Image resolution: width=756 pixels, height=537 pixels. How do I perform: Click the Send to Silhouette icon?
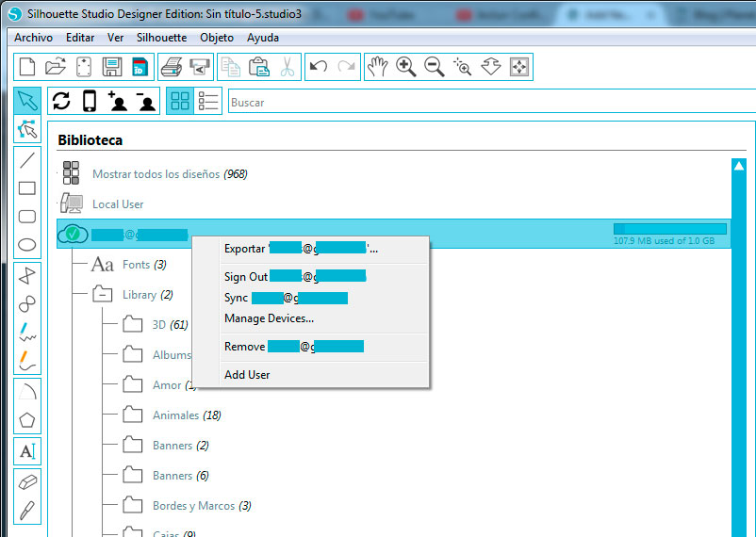200,67
